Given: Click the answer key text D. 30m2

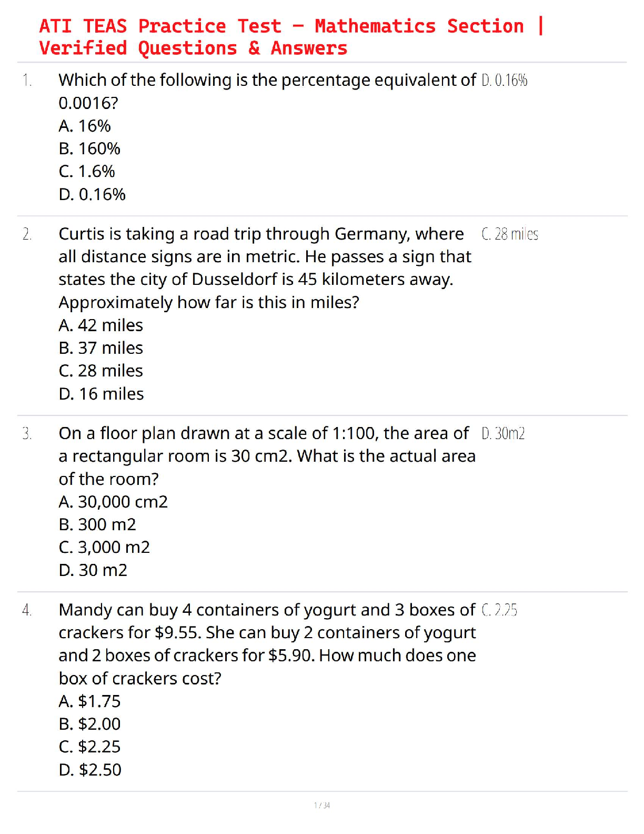Looking at the screenshot, I should pos(503,433).
